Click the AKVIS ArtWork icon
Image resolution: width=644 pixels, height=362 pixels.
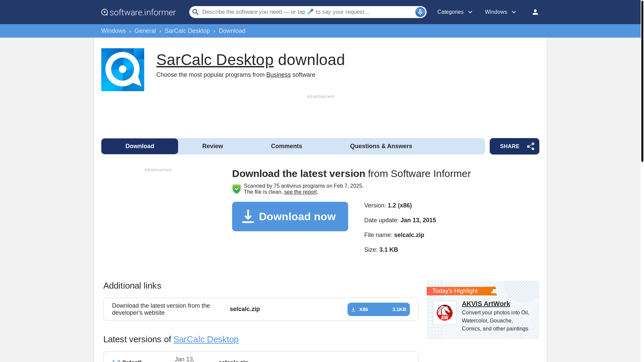445,313
